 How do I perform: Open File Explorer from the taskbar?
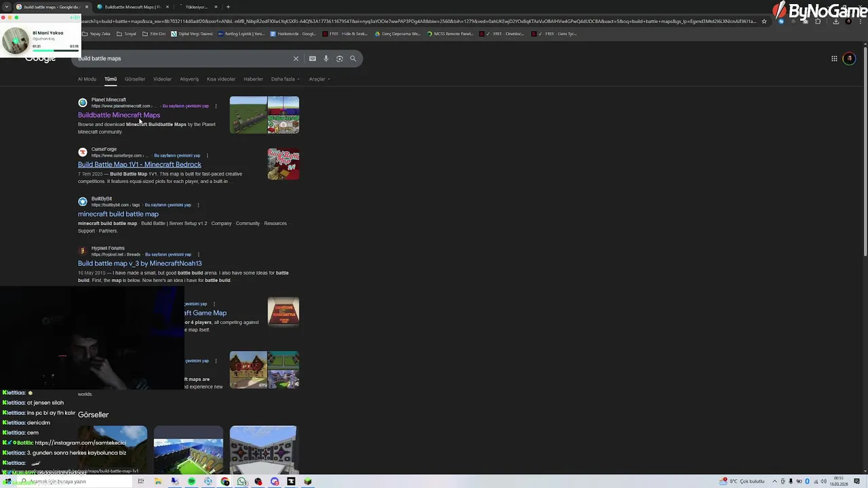pyautogui.click(x=158, y=481)
